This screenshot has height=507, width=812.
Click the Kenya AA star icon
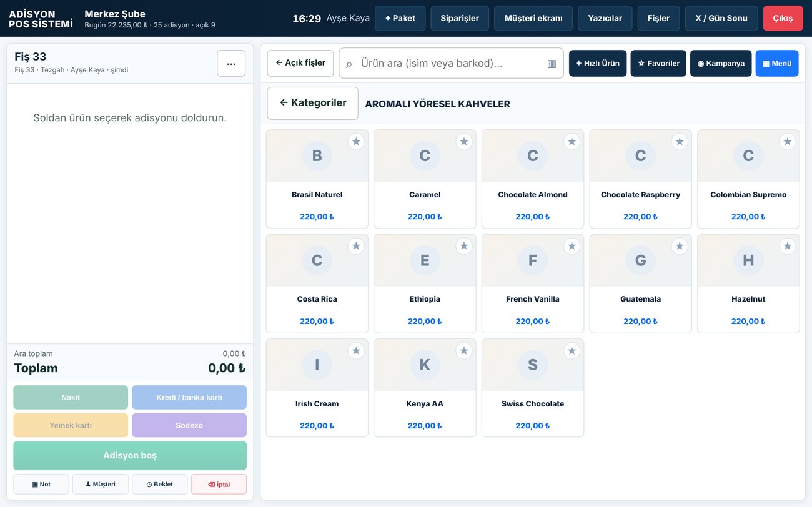pyautogui.click(x=463, y=351)
